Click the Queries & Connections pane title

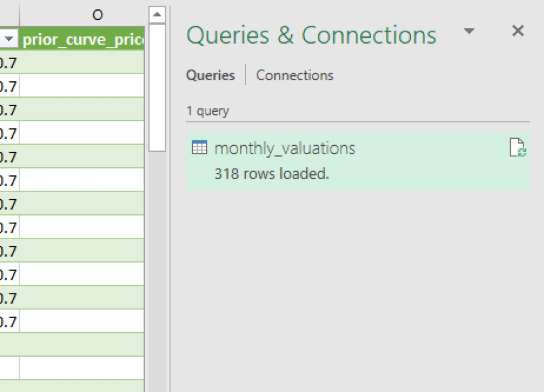[x=311, y=35]
